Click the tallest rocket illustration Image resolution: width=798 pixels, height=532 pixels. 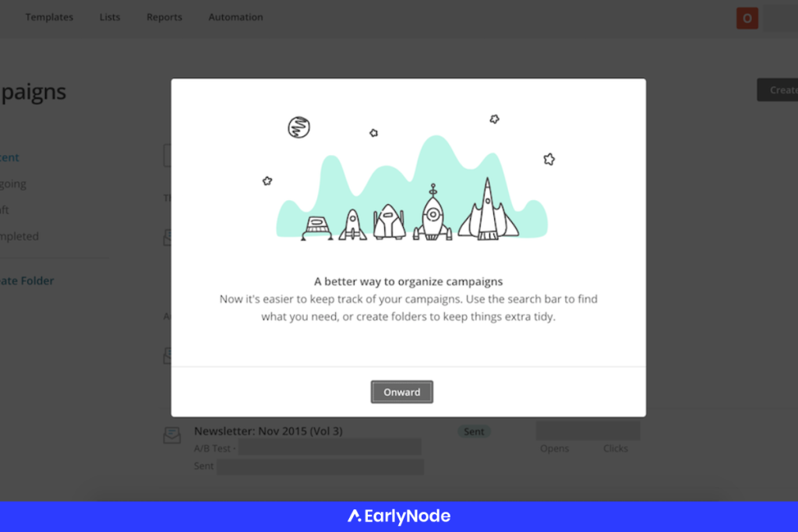click(x=488, y=209)
